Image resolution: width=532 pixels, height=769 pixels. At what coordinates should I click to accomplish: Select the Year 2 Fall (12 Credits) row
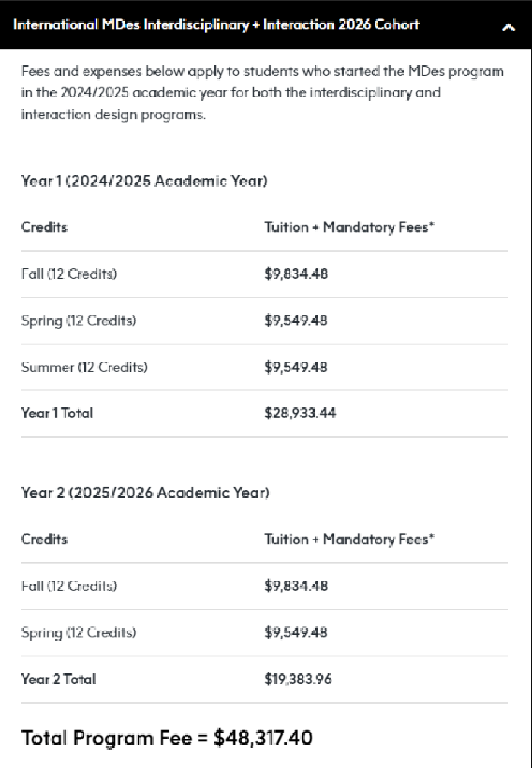(264, 586)
